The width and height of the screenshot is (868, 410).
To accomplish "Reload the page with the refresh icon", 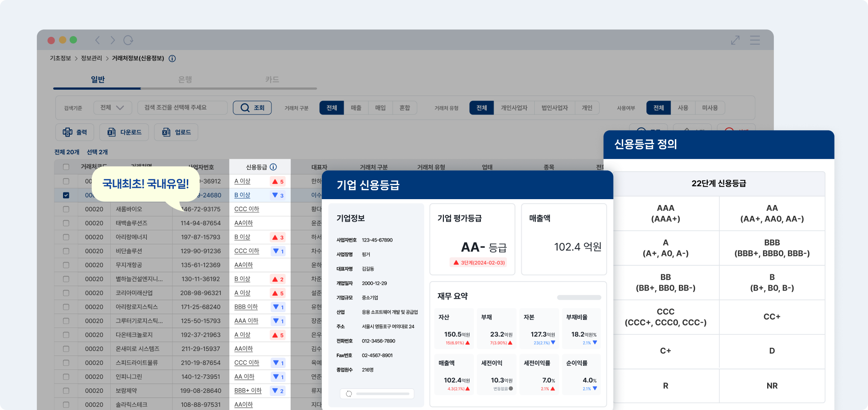I will [128, 40].
